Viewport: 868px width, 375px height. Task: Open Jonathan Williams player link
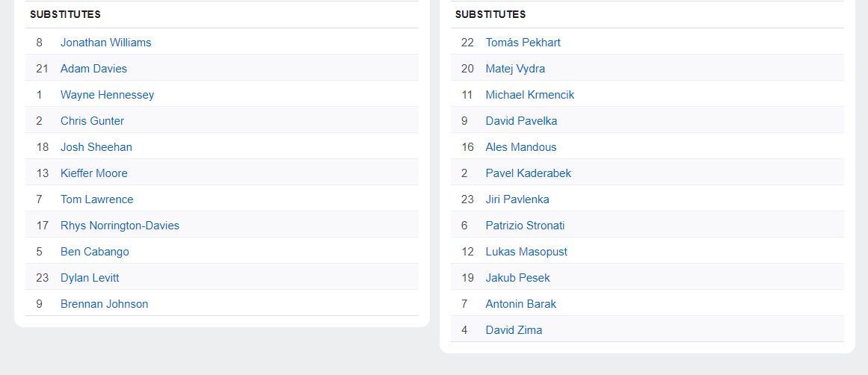(105, 43)
